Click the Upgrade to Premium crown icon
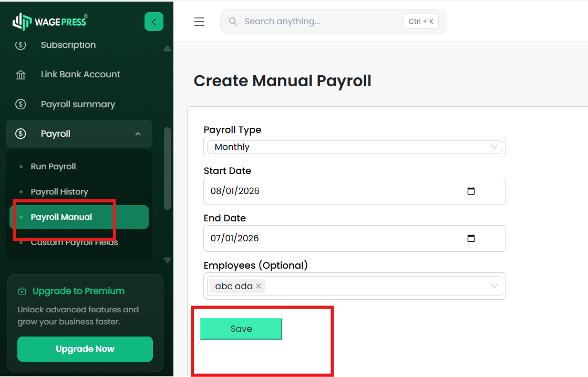The image size is (588, 377). (22, 291)
